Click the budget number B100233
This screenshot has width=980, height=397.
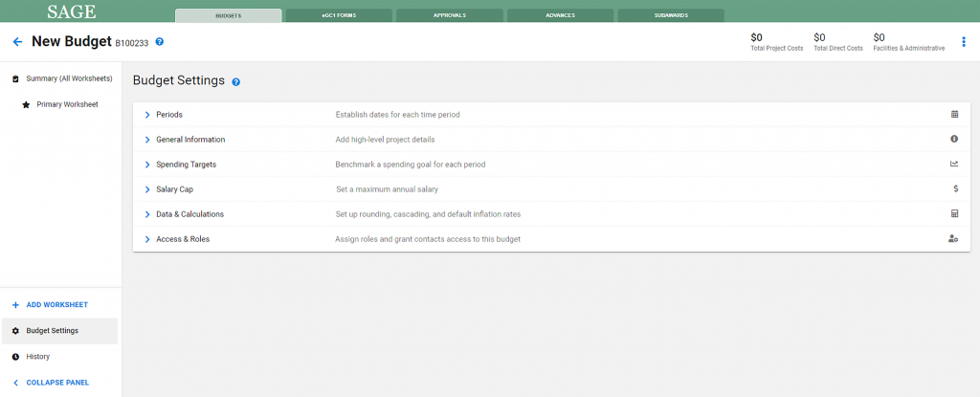(x=132, y=43)
